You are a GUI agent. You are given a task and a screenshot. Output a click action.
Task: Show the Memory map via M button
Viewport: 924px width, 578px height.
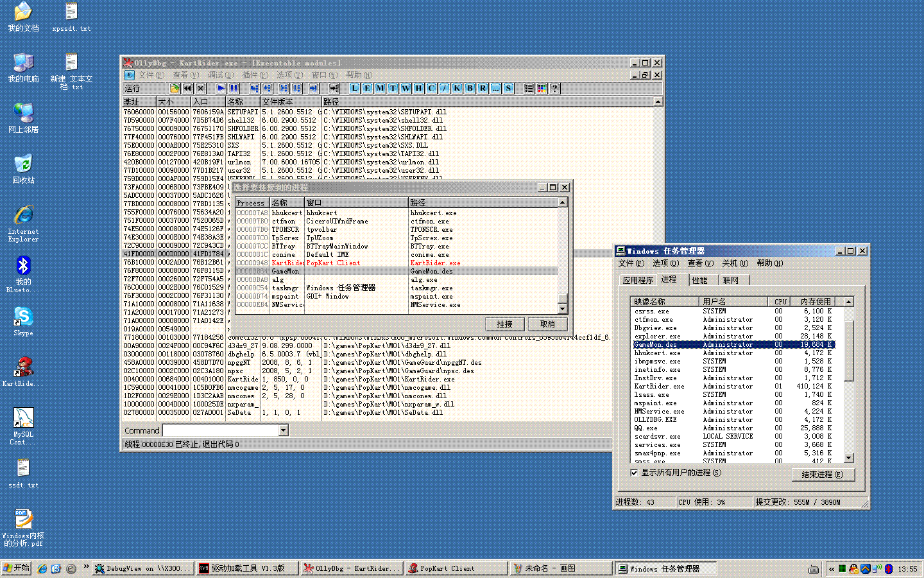coord(380,89)
